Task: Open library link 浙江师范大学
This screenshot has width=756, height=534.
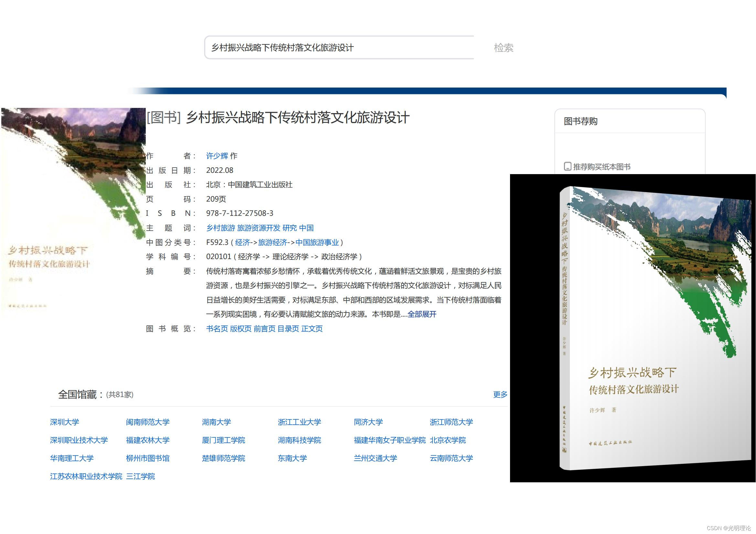Action: point(452,422)
